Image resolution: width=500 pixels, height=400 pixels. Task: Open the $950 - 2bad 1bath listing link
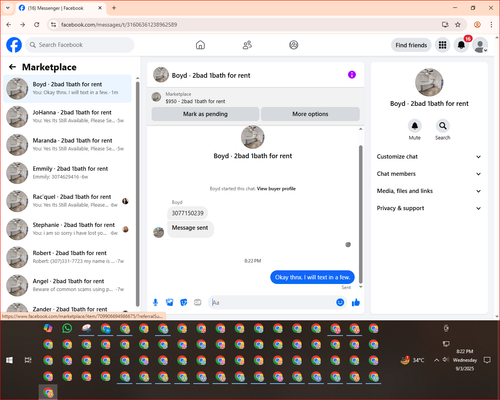point(195,101)
